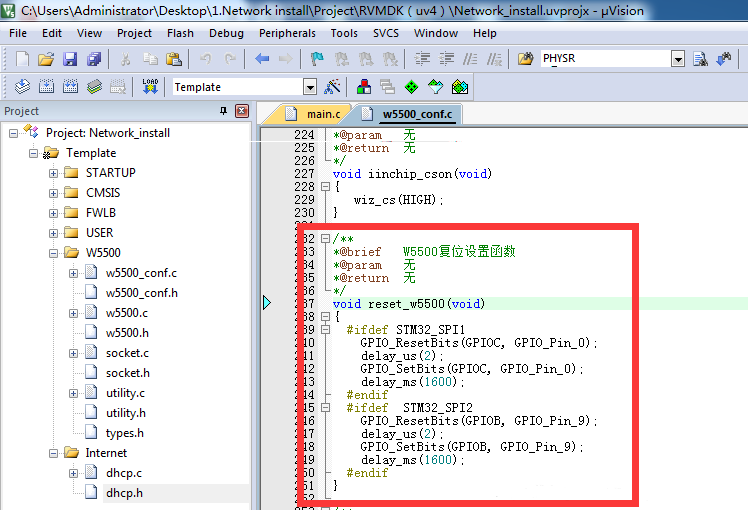Click the Batch build icon

(94, 87)
